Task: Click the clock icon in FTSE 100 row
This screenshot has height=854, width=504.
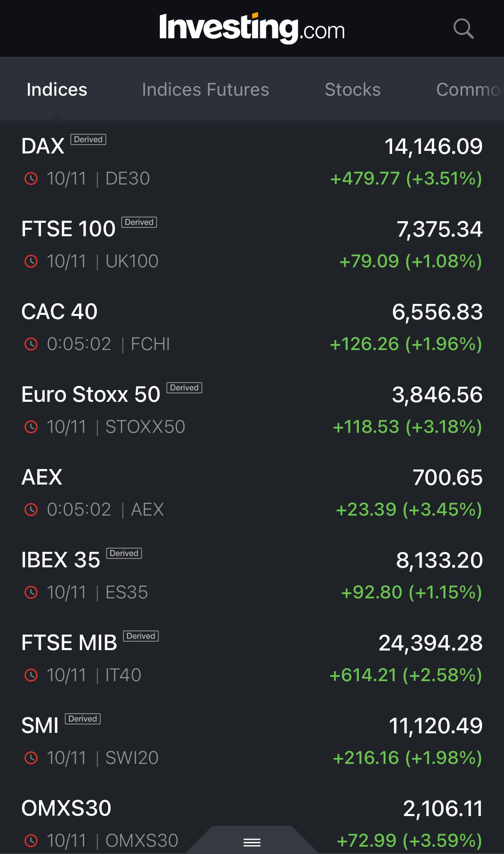Action: 31,261
